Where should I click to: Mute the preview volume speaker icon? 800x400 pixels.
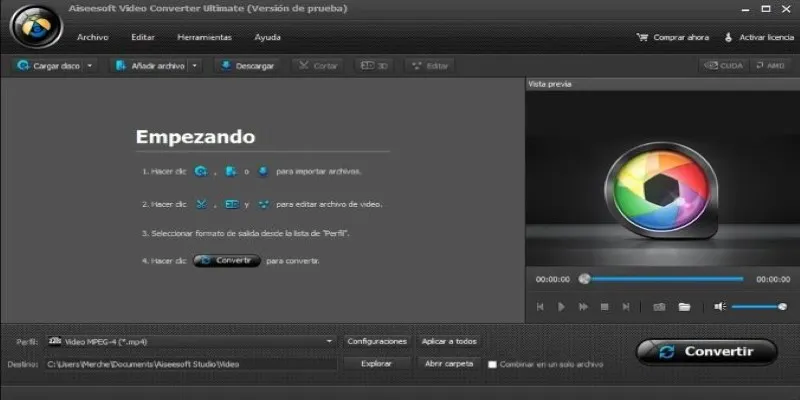click(x=720, y=307)
